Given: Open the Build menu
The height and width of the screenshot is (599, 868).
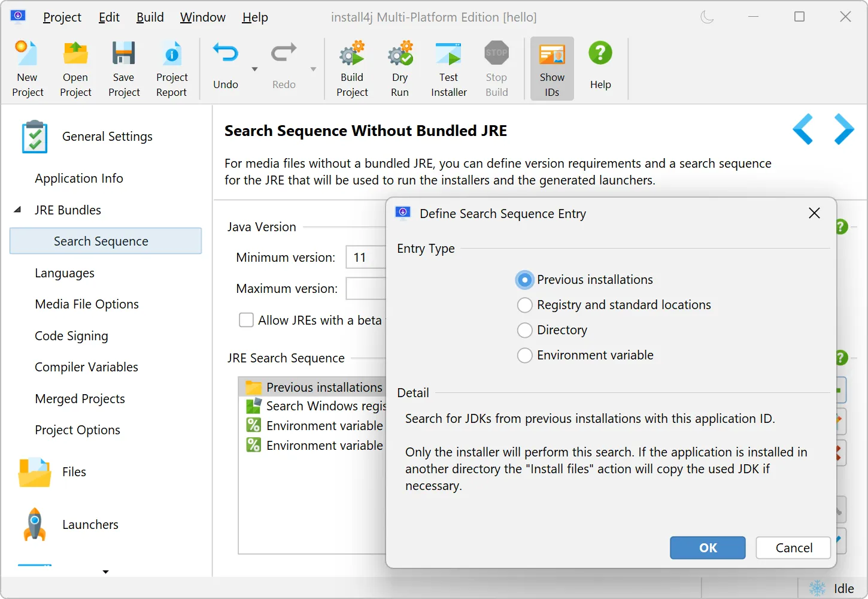Looking at the screenshot, I should [x=150, y=17].
